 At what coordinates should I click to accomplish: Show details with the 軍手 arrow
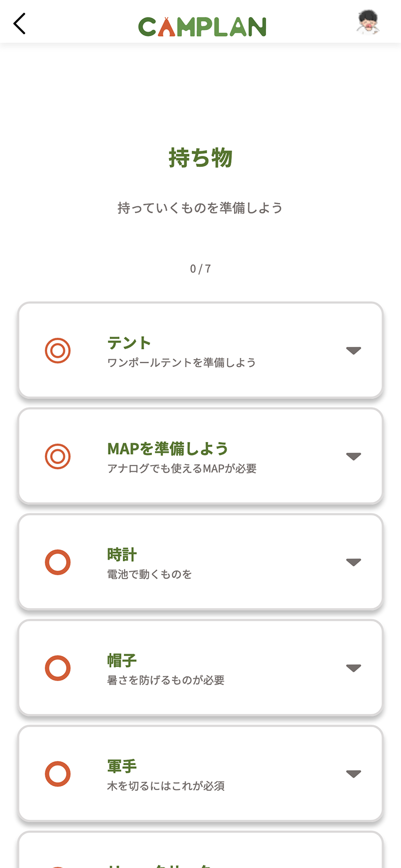point(353,774)
